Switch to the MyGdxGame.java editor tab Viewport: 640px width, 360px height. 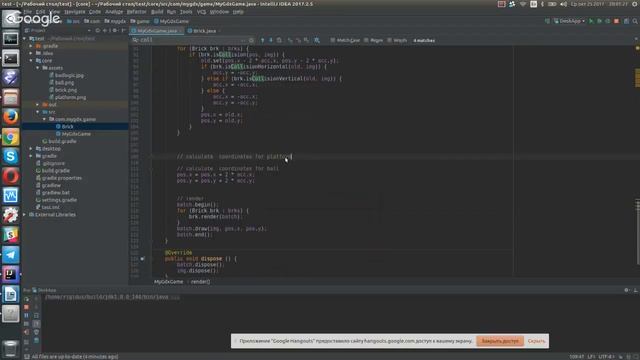[x=157, y=31]
